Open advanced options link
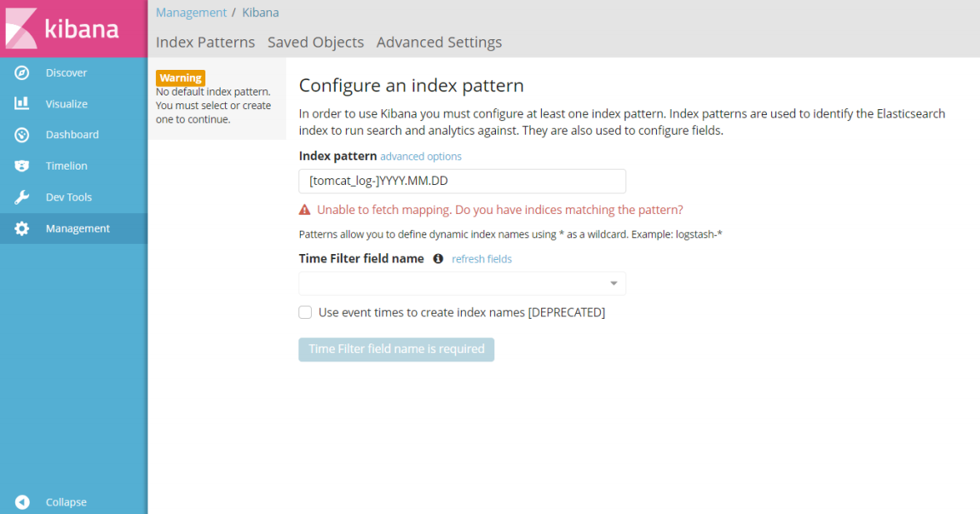Image resolution: width=980 pixels, height=514 pixels. 421,156
